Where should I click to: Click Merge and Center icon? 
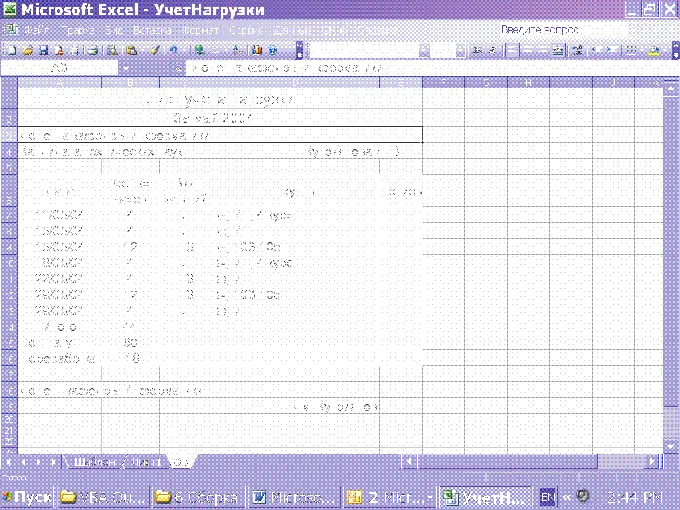click(559, 51)
